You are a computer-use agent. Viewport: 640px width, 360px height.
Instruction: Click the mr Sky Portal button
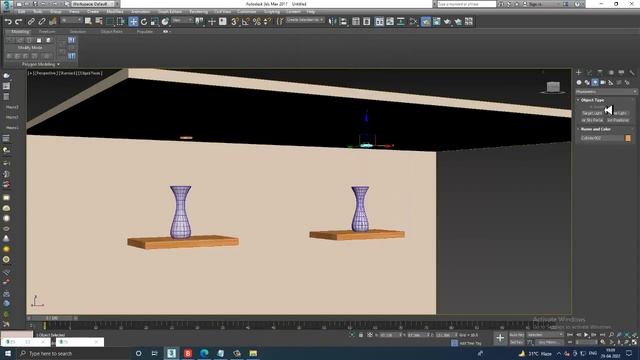click(592, 120)
